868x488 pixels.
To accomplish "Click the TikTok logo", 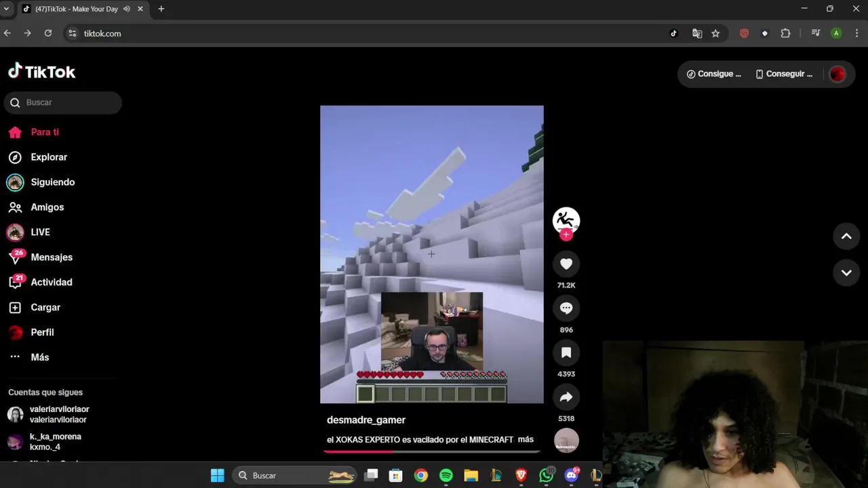I will tap(41, 71).
